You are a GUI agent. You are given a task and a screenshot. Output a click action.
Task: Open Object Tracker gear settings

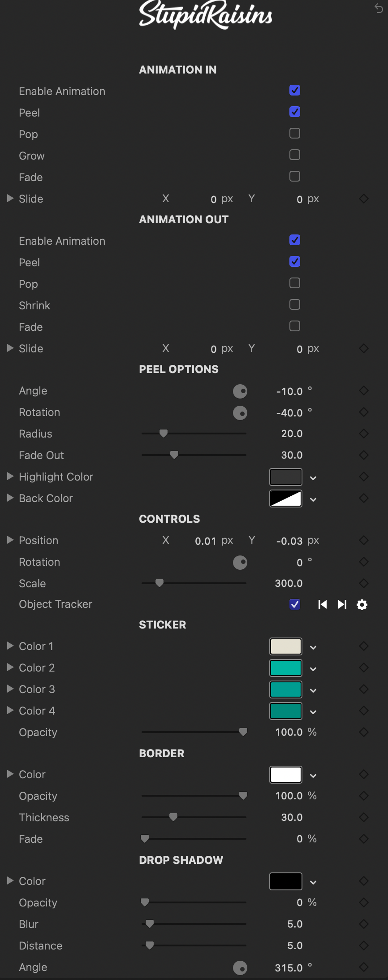tap(362, 605)
